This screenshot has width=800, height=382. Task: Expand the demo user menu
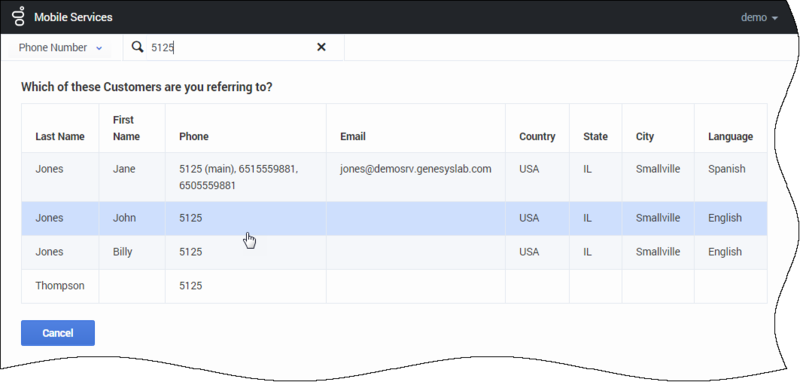coord(759,17)
